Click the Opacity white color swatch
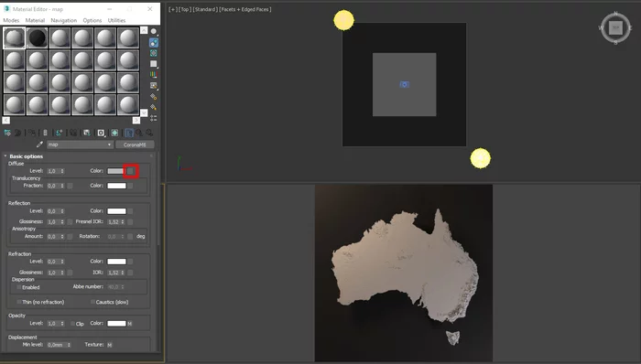The width and height of the screenshot is (641, 364). (x=116, y=323)
